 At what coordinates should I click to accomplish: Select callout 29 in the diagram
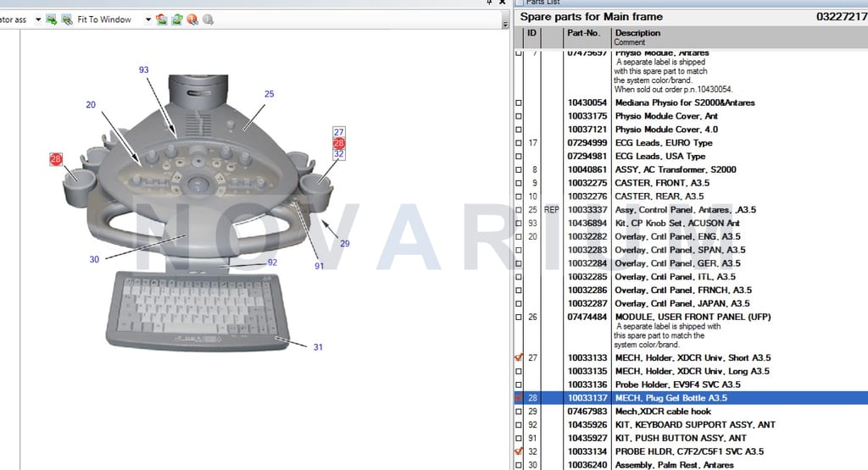point(345,243)
